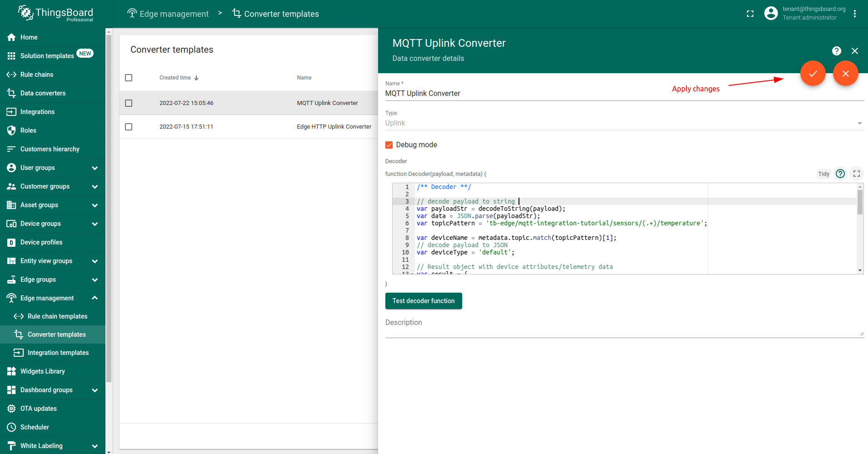Open the user account profile icon
This screenshot has height=454, width=868.
771,14
